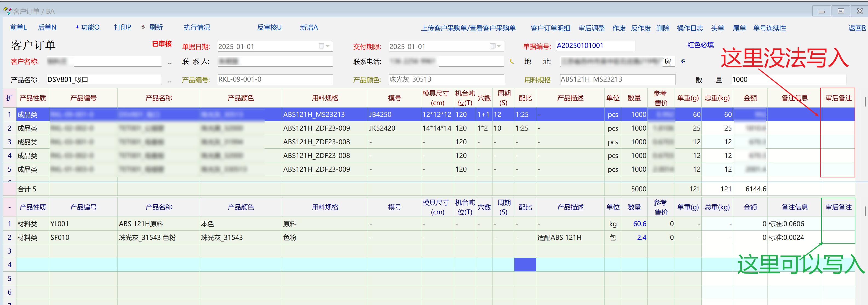
Task: Open the 打印P menu
Action: point(122,27)
